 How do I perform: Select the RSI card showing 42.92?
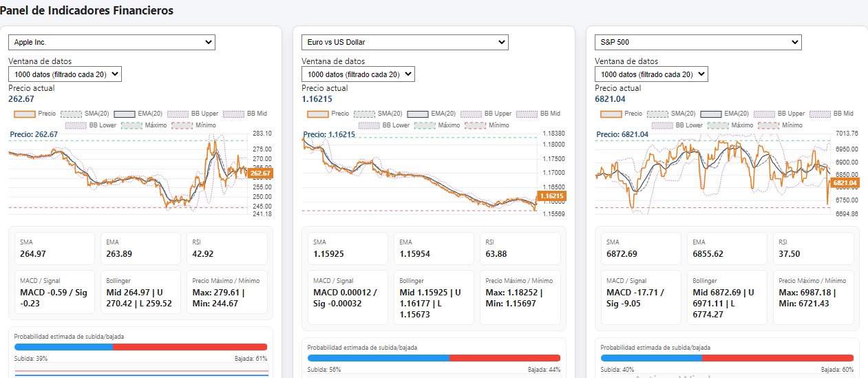[x=226, y=249]
